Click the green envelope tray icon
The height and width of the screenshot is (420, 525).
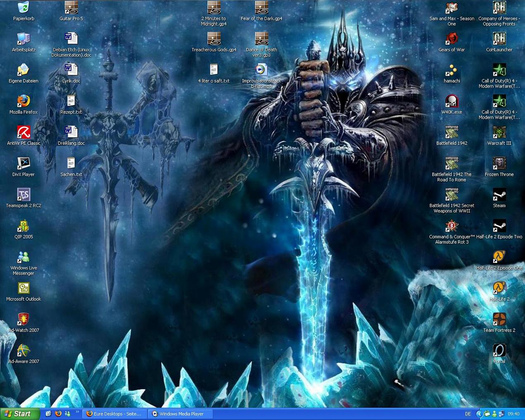(x=487, y=414)
